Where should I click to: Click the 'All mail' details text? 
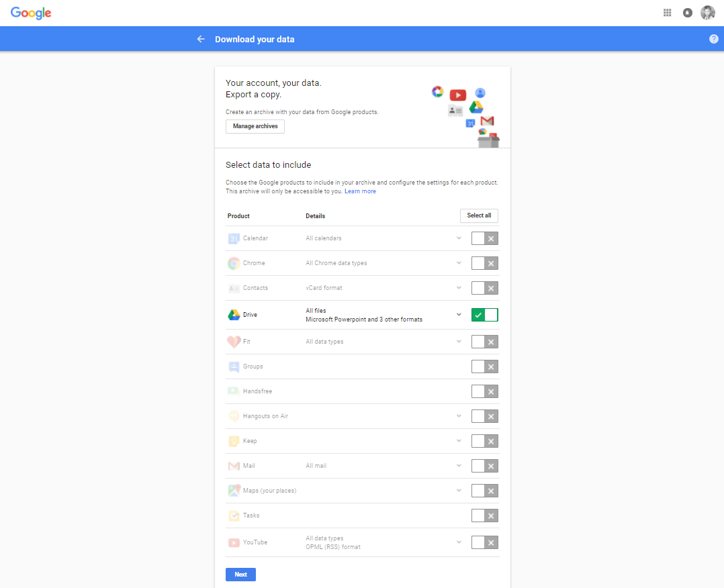316,466
